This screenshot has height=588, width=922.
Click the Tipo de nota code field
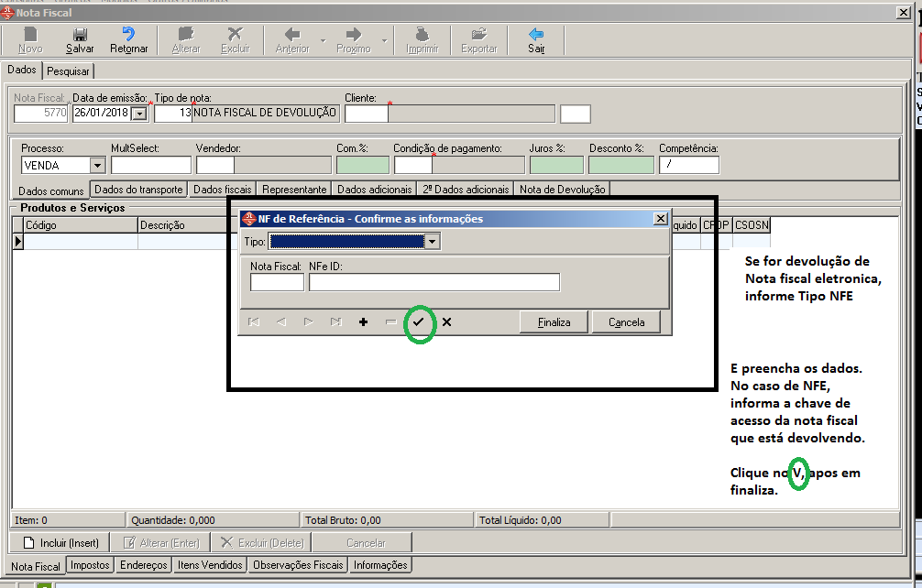[x=173, y=114]
